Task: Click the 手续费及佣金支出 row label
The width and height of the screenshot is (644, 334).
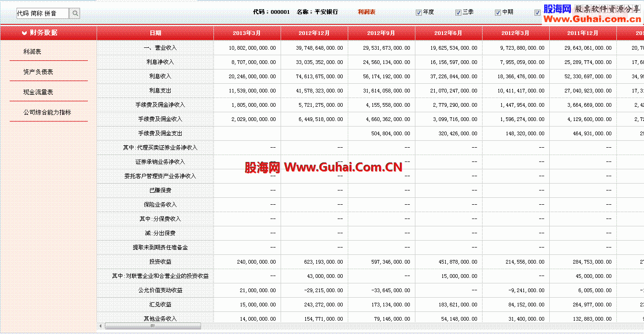Action: (160, 133)
